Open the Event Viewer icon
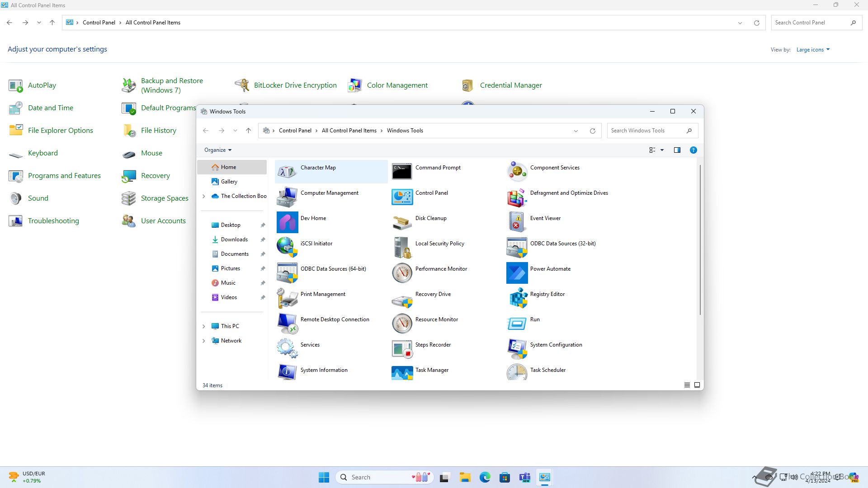Image resolution: width=868 pixels, height=488 pixels. [x=517, y=222]
